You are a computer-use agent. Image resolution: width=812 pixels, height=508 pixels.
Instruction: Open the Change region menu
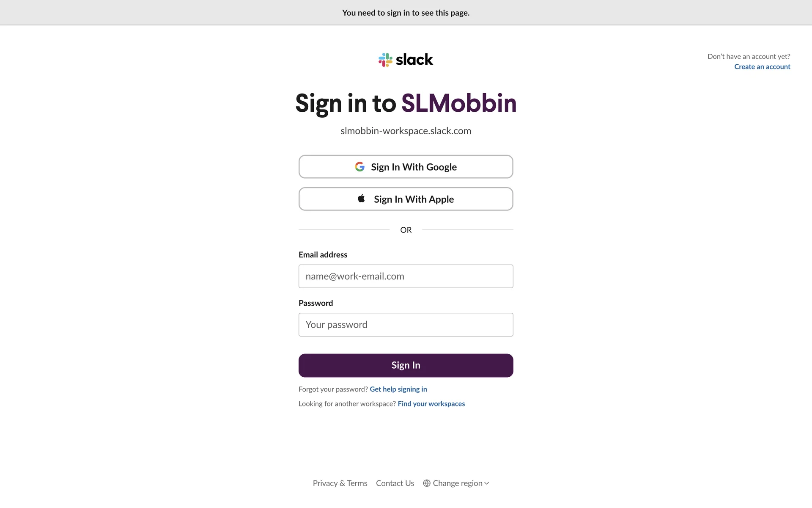click(457, 483)
